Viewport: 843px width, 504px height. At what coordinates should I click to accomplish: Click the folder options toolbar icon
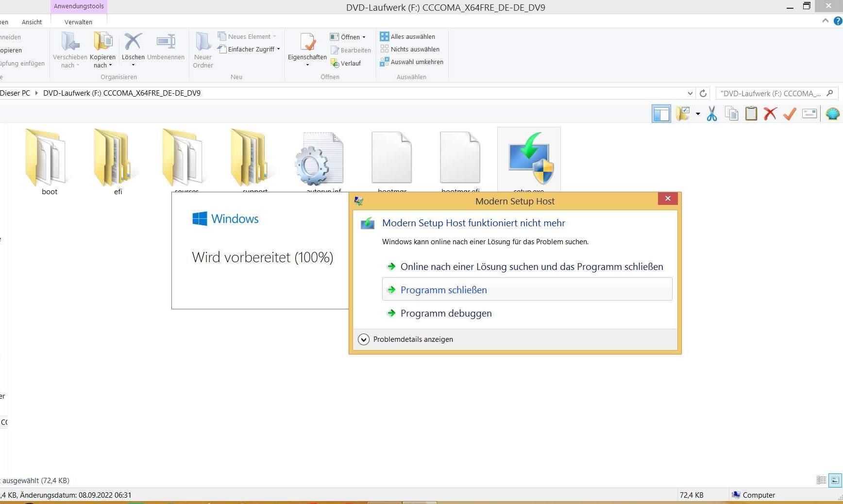coord(683,114)
